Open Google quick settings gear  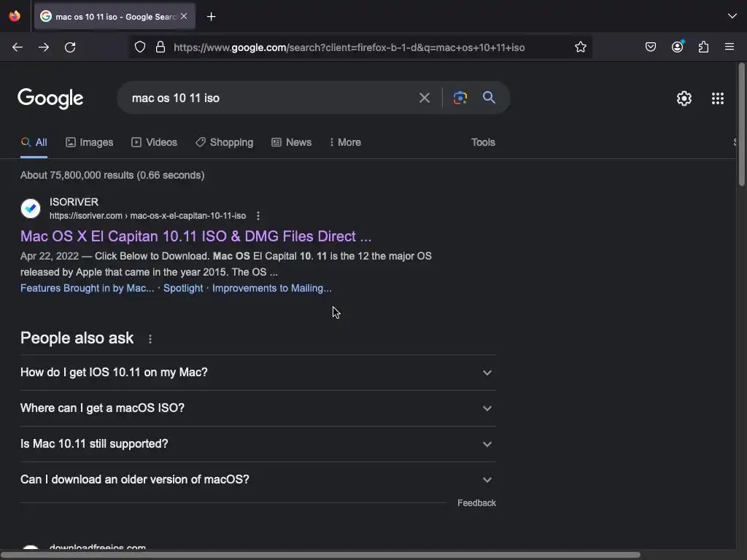[684, 98]
